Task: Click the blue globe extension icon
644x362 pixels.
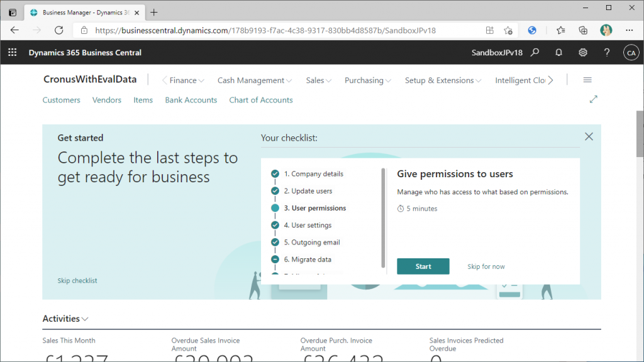Action: coord(532,30)
